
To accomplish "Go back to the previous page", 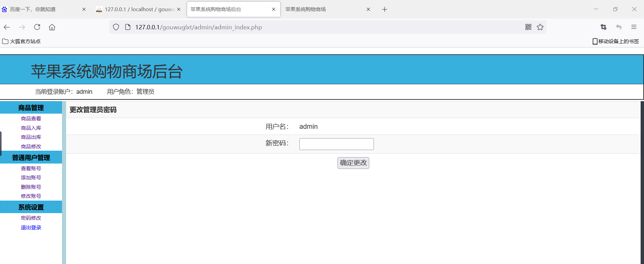I will tap(7, 27).
